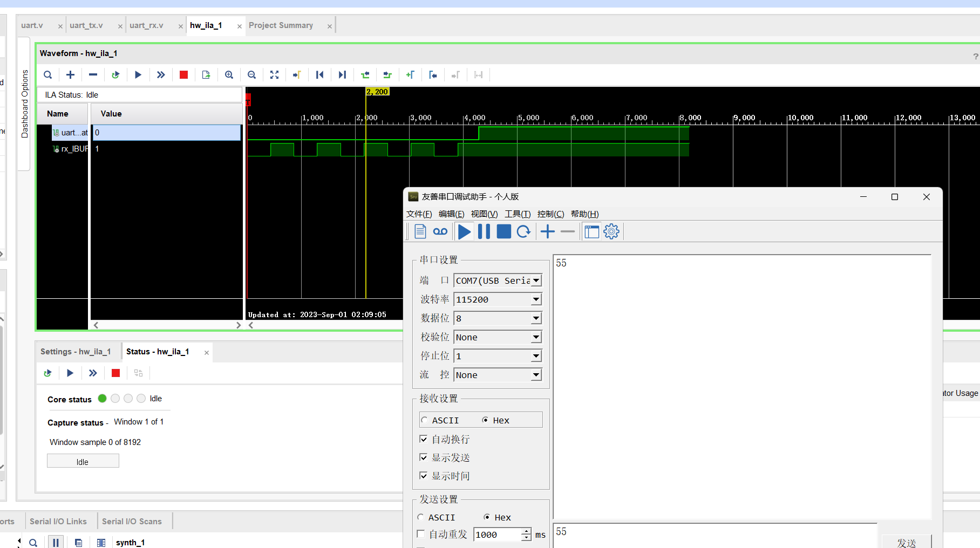This screenshot has height=548, width=980.
Task: Click the yellow 2,200 cursor marker
Action: point(377,92)
